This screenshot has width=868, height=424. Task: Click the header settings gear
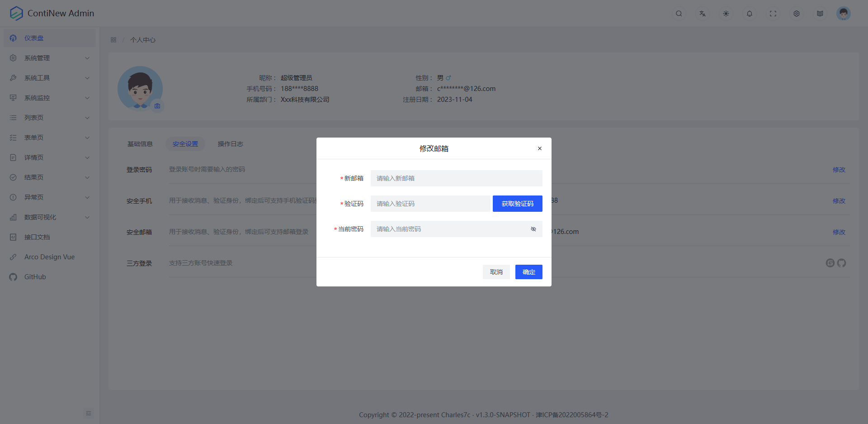coord(797,14)
